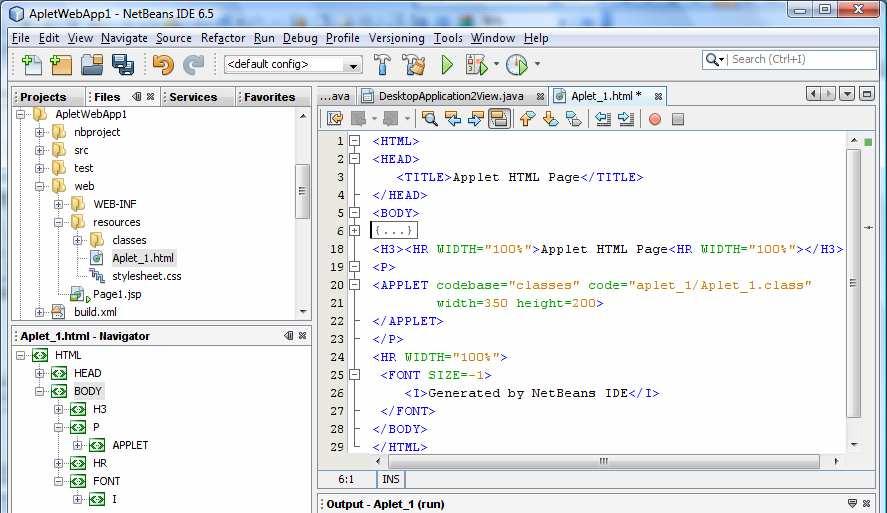Click the Profile Main Project icon
887x513 pixels.
click(x=516, y=64)
